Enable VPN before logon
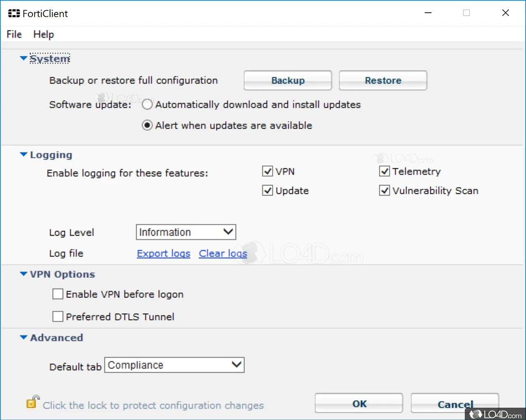 tap(58, 294)
